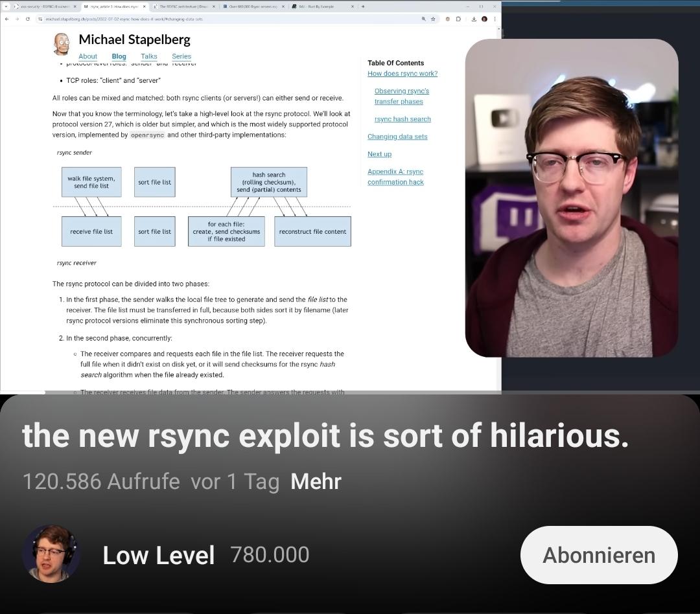The image size is (700, 614).
Task: Click the browser forward arrow
Action: pos(17,19)
